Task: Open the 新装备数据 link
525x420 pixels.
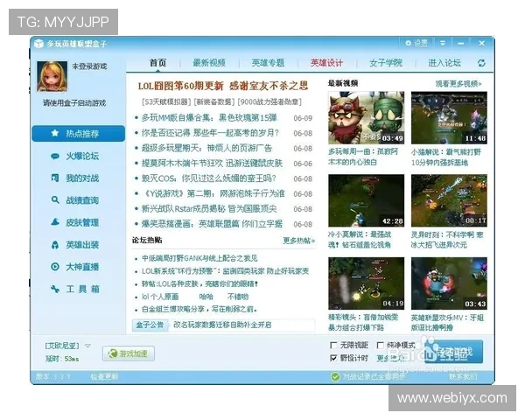Action: (214, 101)
